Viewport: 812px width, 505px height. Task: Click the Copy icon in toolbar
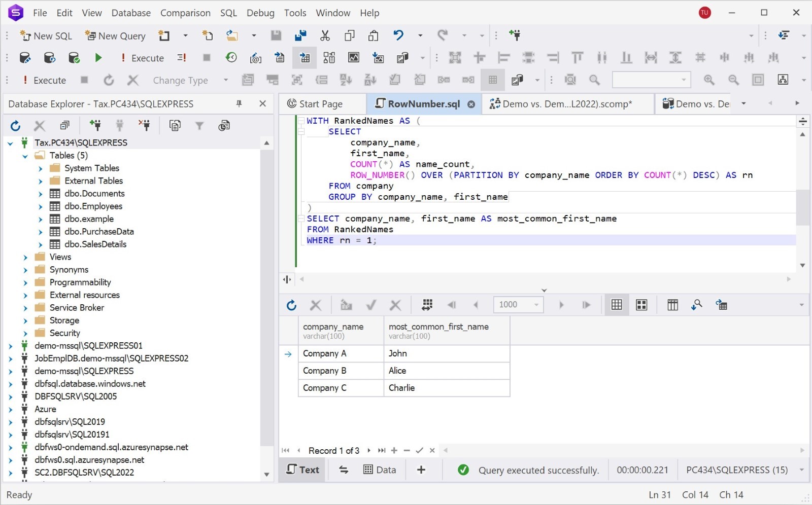(x=349, y=35)
